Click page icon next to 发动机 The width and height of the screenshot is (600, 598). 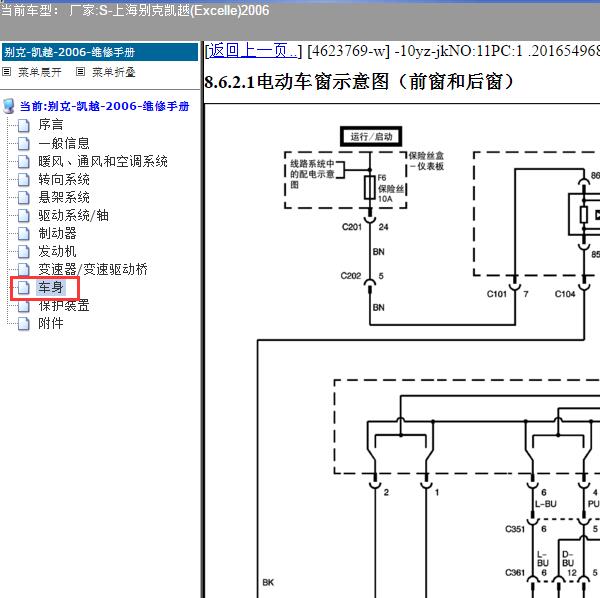[x=24, y=251]
